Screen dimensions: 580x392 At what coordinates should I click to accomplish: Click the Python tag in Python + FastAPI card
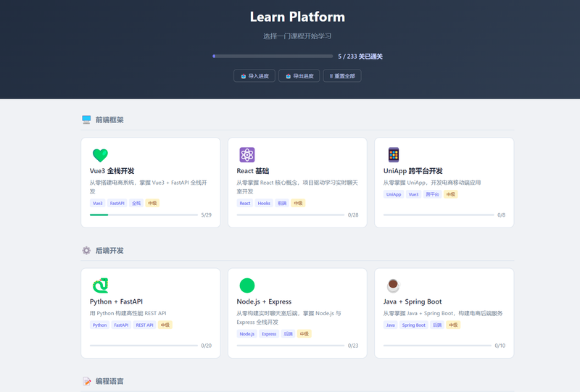[99, 325]
